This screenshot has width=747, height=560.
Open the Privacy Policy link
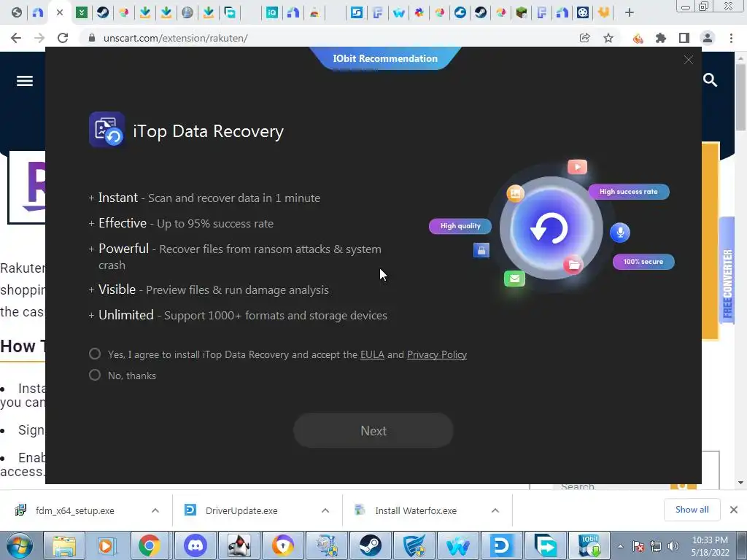coord(437,355)
